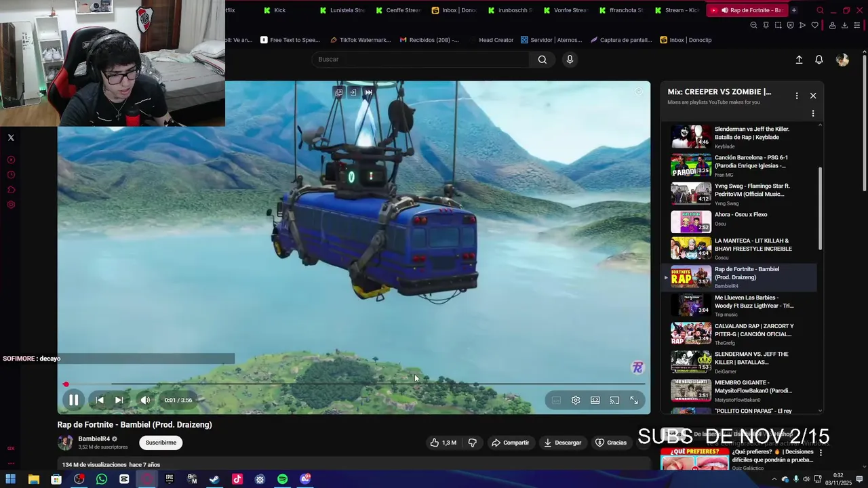
Task: Toggle subtitles button in player
Action: tap(556, 400)
